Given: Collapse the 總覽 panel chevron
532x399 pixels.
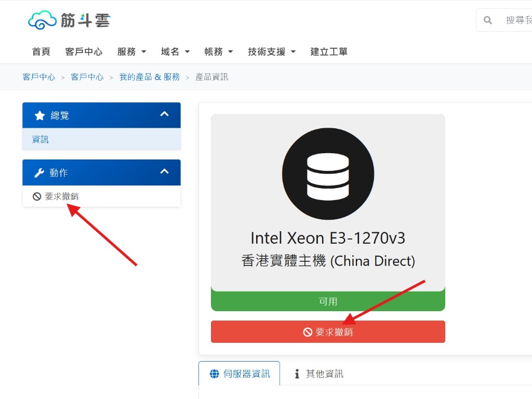Looking at the screenshot, I should [164, 114].
